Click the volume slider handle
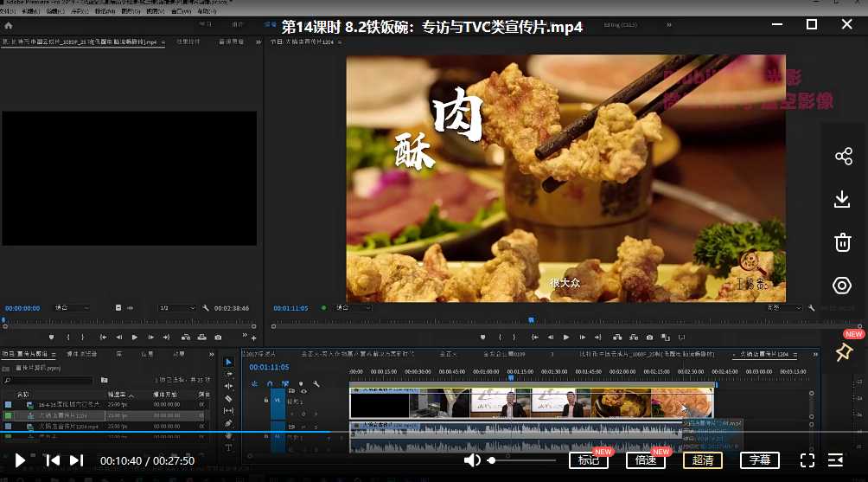868x482 pixels. point(492,460)
